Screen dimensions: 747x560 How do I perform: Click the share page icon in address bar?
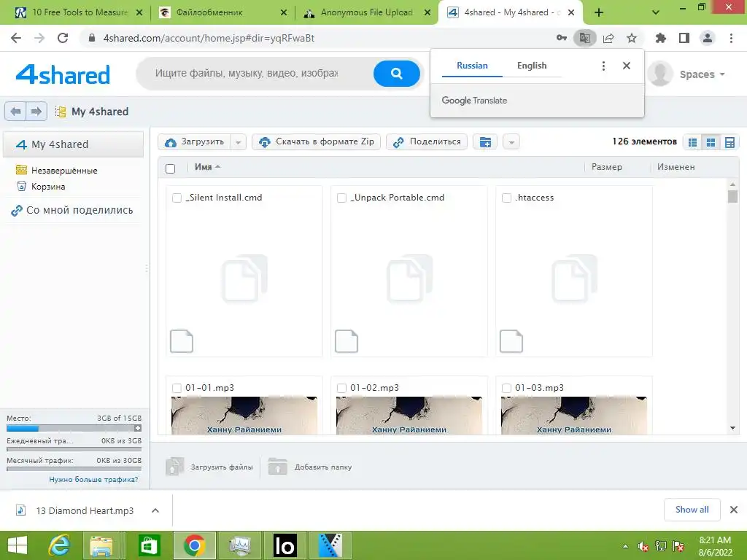pos(608,38)
